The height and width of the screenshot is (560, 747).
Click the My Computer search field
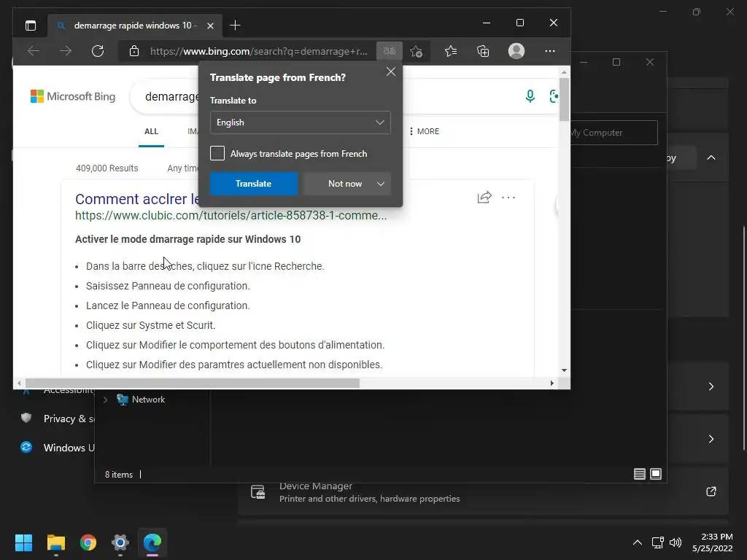tap(614, 133)
